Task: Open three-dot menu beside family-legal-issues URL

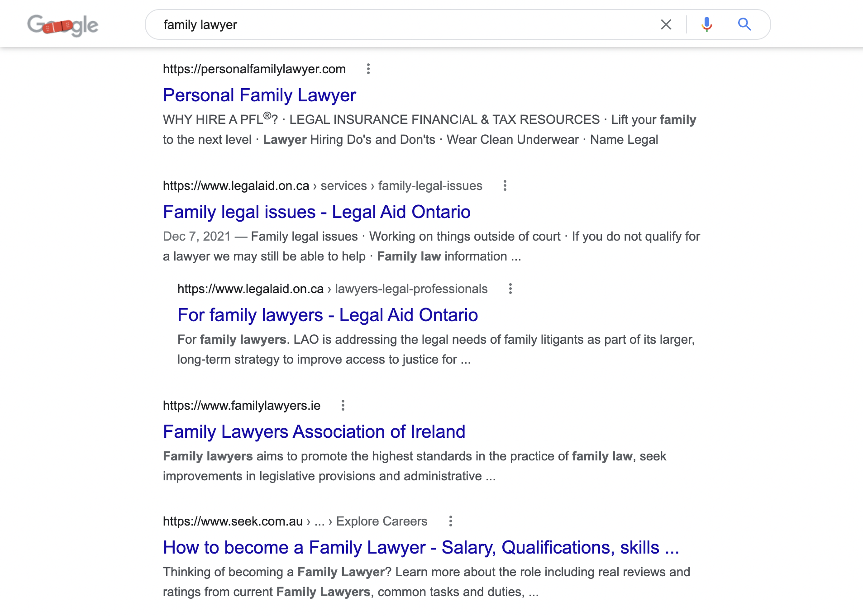Action: coord(505,186)
